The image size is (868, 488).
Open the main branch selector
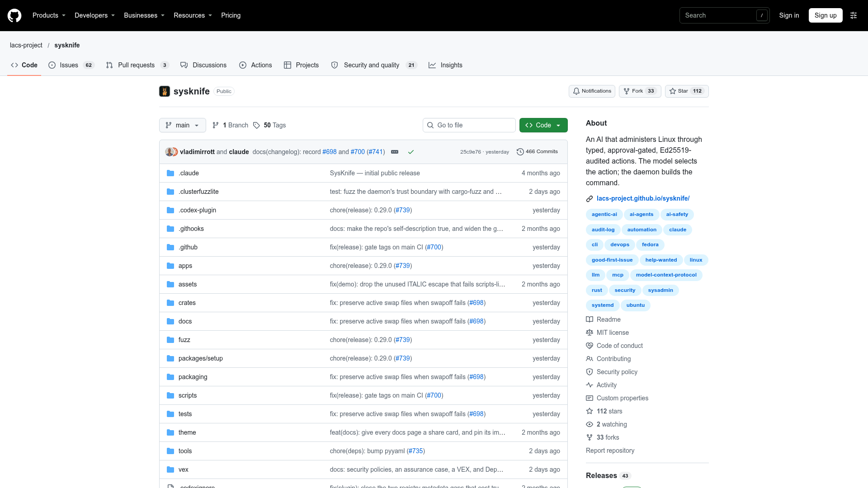click(183, 125)
